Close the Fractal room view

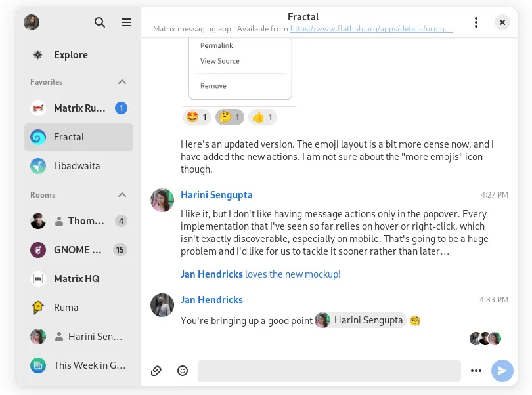pyautogui.click(x=502, y=22)
